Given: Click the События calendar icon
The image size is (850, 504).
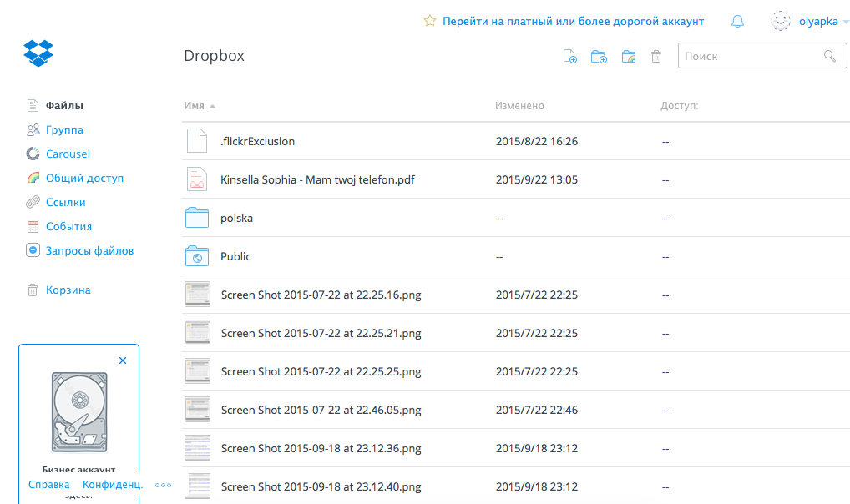Looking at the screenshot, I should (33, 226).
